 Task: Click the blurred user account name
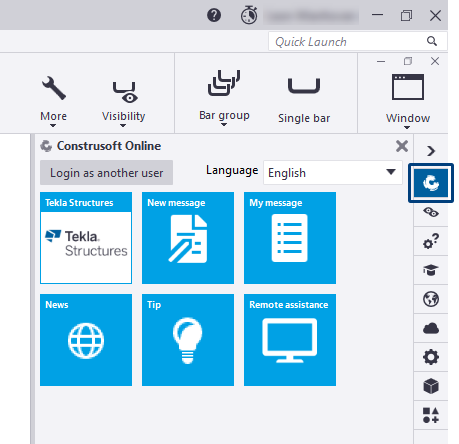[311, 16]
